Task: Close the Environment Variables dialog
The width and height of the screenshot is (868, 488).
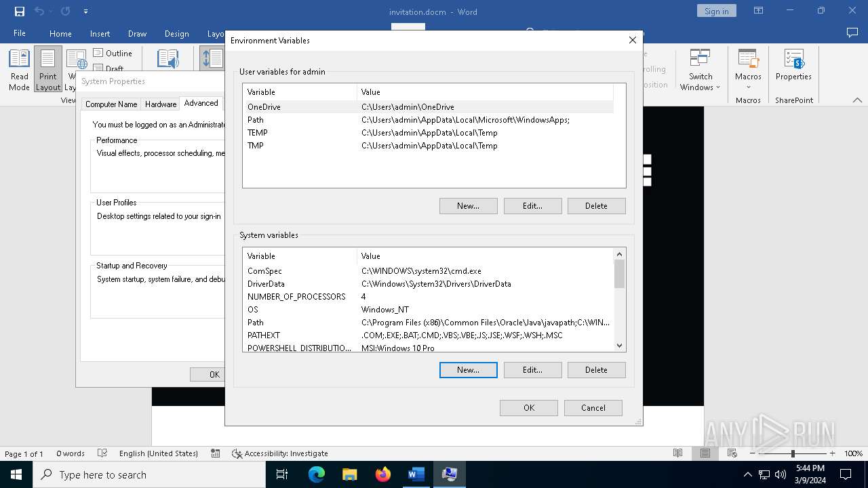Action: (633, 40)
